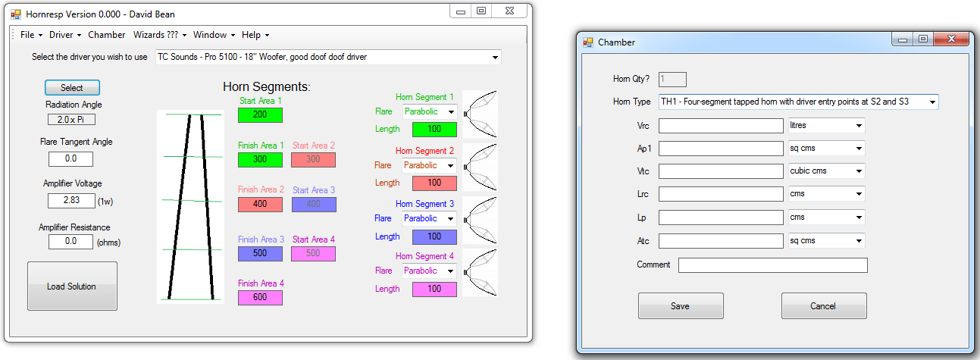The image size is (980, 360).
Task: Open the Wizards ??? menu
Action: (x=159, y=35)
